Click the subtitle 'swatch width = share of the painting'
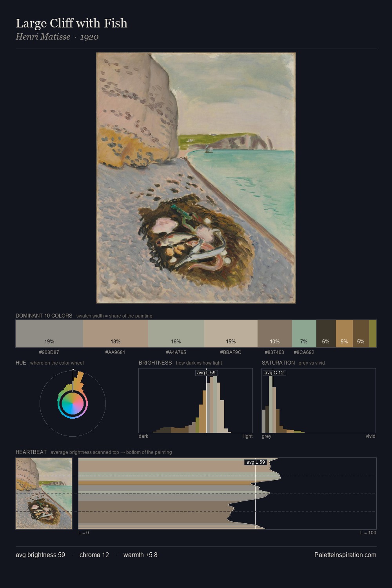Screen dimensions: 392x588 [114, 316]
